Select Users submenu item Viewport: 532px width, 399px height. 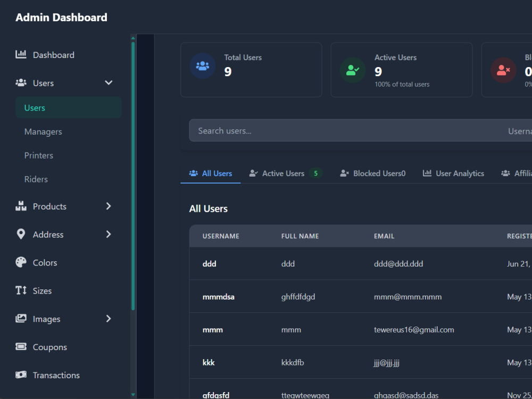pos(69,107)
